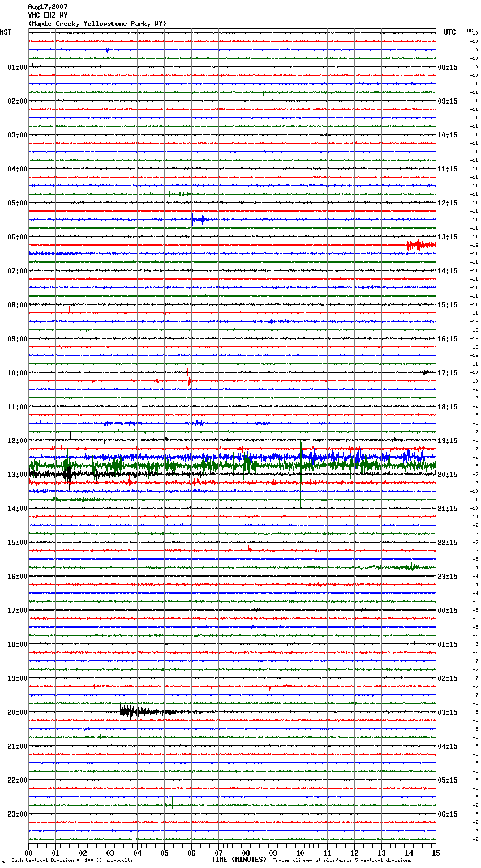Image resolution: width=481 pixels, height=868 pixels.
Task: Click the red signal burst after 06:00 near minute 14
Action: click(421, 245)
